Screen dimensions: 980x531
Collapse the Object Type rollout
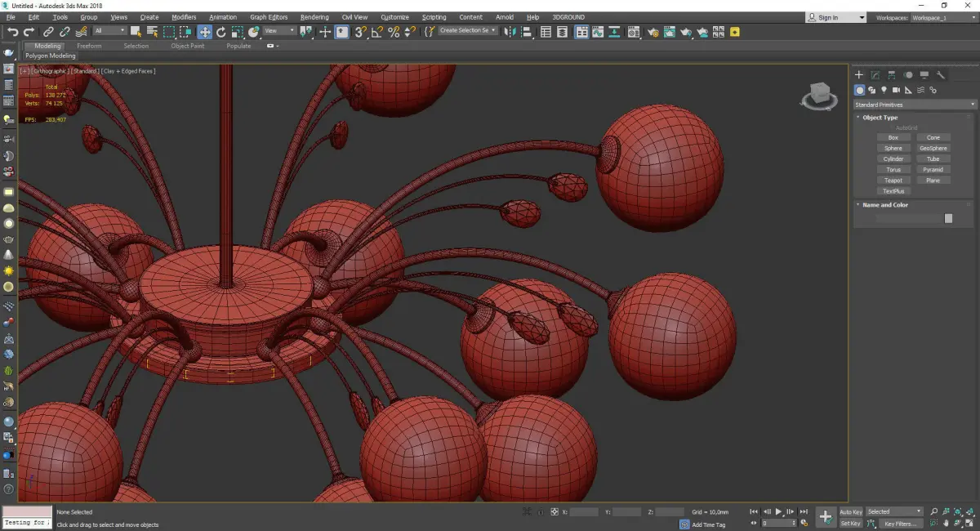pos(880,118)
